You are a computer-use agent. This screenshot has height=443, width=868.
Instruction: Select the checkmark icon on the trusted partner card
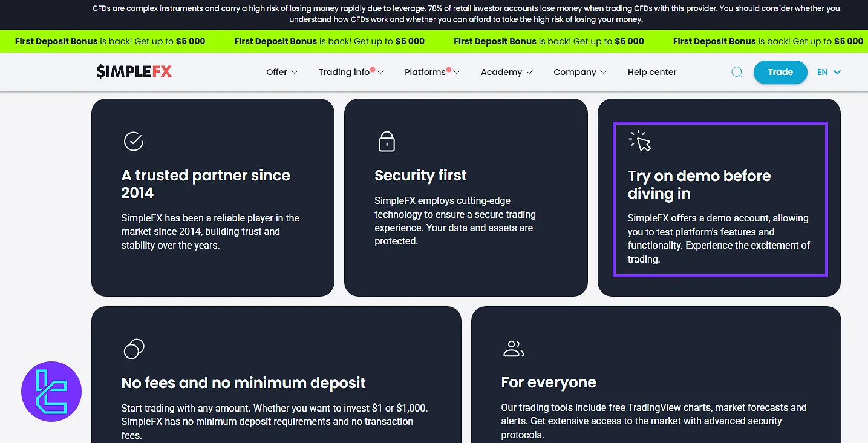(x=134, y=141)
